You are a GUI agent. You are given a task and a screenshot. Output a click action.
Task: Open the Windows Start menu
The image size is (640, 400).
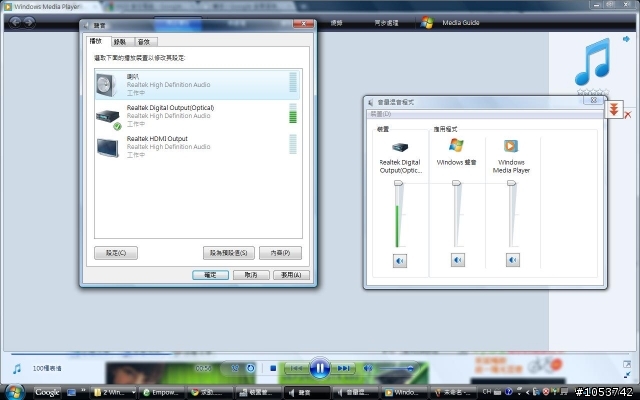[x=14, y=392]
